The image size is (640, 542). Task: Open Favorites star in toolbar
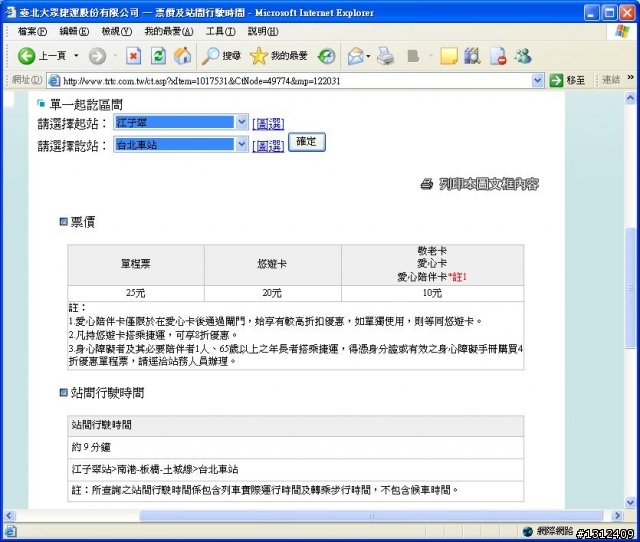[x=279, y=56]
